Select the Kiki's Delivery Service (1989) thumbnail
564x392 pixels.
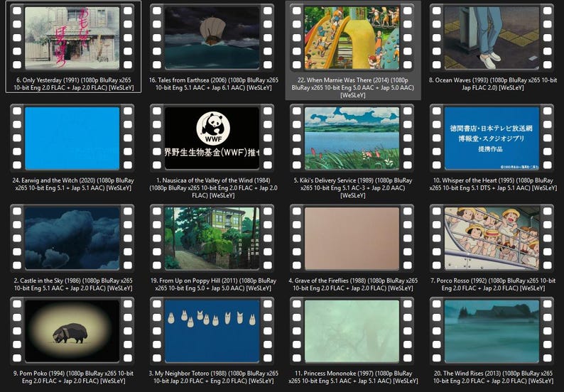click(352, 138)
